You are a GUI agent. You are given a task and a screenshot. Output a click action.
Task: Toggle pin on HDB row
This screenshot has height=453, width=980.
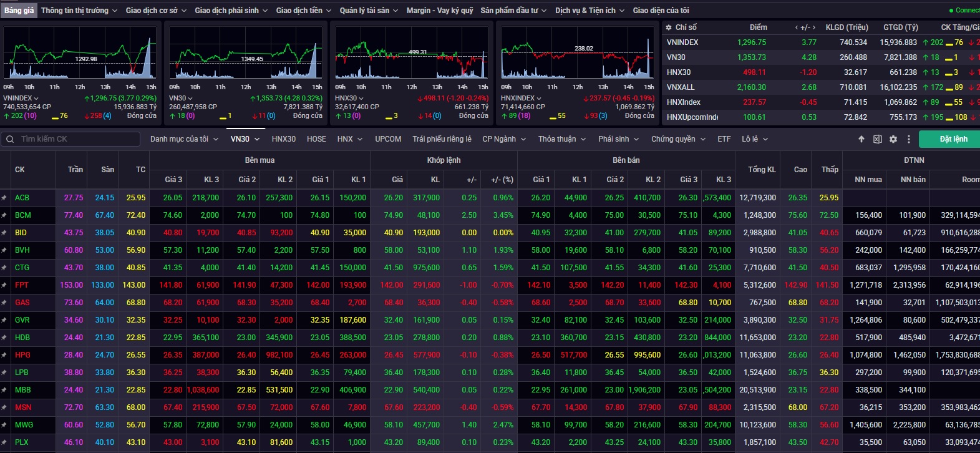coord(4,338)
